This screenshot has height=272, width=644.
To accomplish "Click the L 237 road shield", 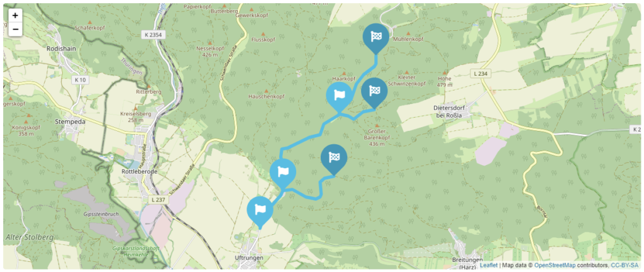I will [156, 199].
